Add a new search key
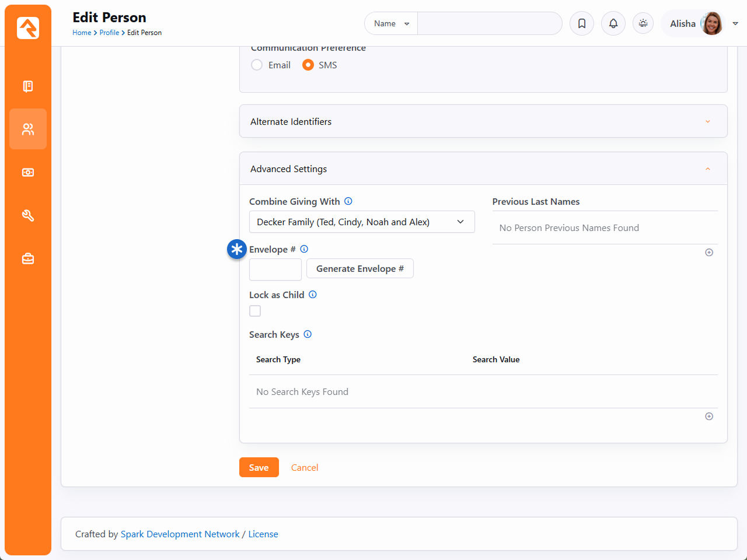This screenshot has width=747, height=560. (709, 416)
